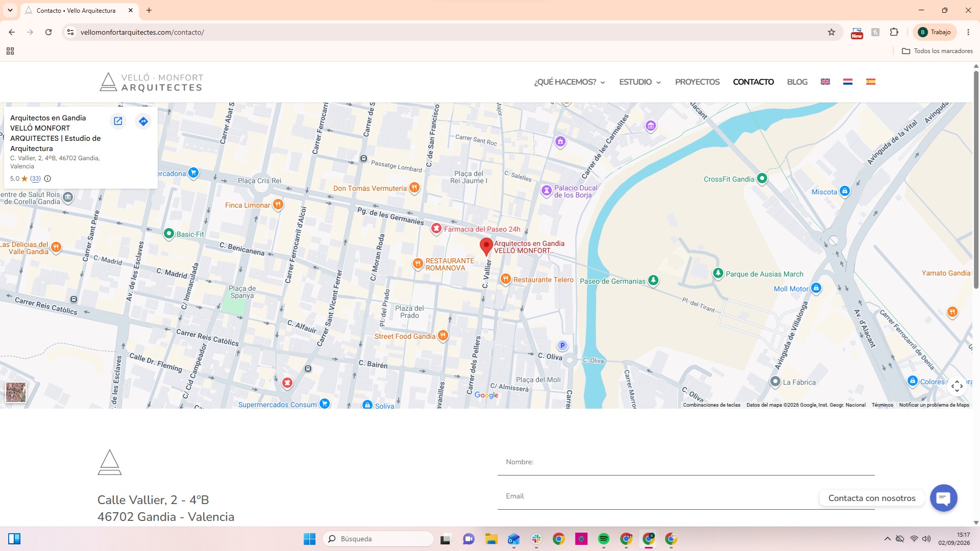The width and height of the screenshot is (980, 551).
Task: Click Notificar un problema de Maps
Action: click(934, 405)
